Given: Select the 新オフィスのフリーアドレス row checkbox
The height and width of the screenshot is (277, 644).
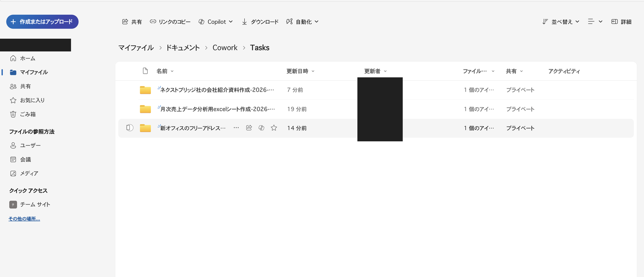Looking at the screenshot, I should 130,128.
